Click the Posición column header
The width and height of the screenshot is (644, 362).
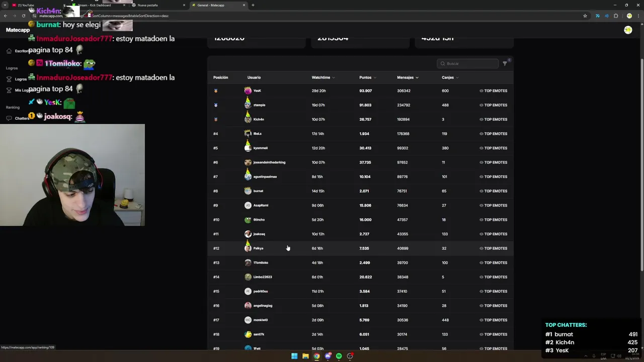[x=220, y=77]
